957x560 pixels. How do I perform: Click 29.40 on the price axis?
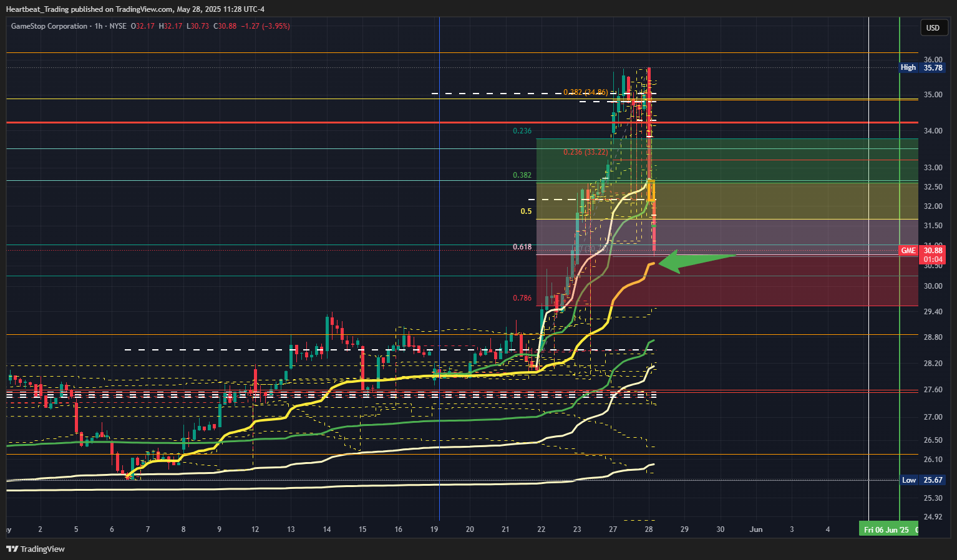point(933,311)
